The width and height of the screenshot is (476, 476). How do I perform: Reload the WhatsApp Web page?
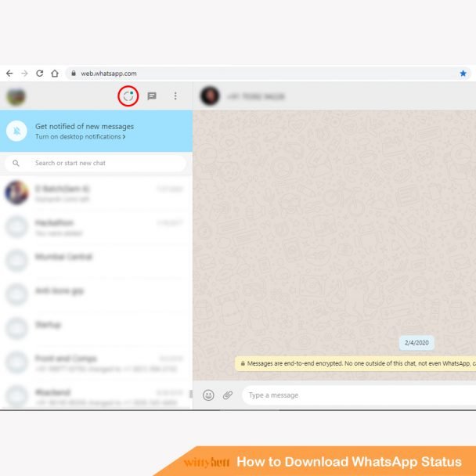click(x=39, y=74)
